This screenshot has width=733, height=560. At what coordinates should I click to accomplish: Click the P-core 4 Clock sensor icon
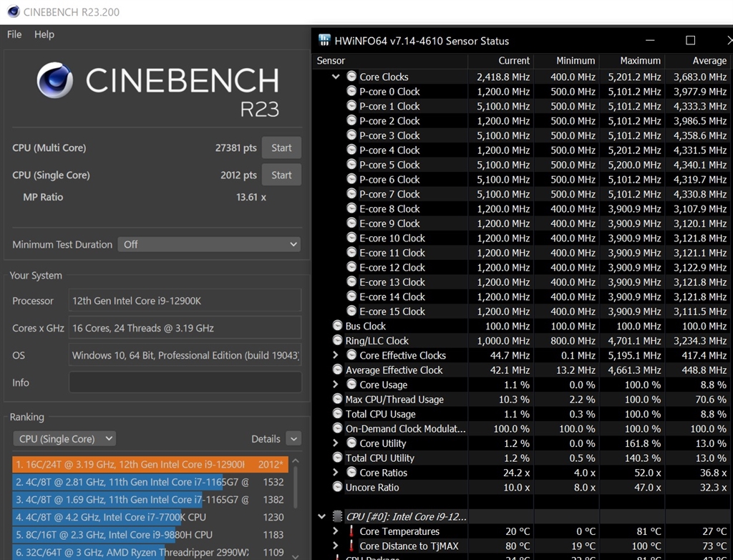pos(351,150)
